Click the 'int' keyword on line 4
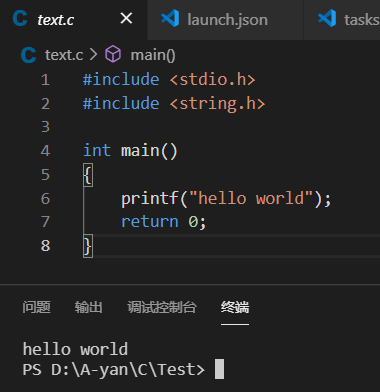This screenshot has height=392, width=380. click(x=97, y=150)
